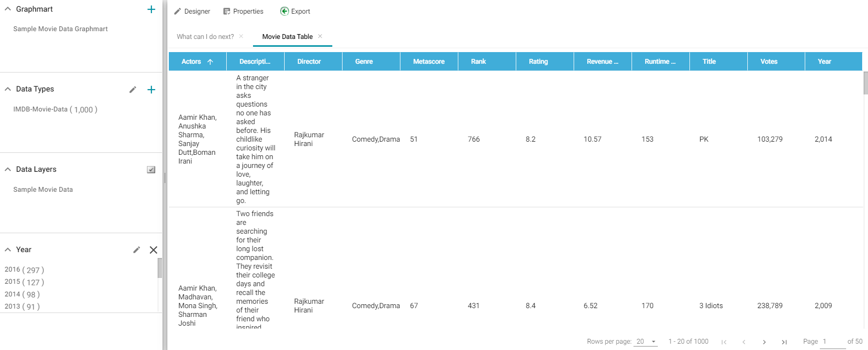Open the Designer view

coord(192,11)
